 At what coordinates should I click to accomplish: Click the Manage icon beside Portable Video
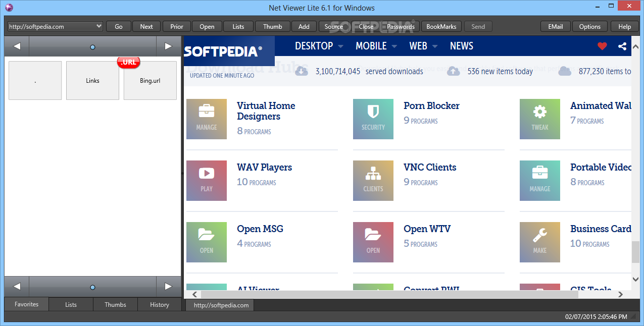pos(540,181)
